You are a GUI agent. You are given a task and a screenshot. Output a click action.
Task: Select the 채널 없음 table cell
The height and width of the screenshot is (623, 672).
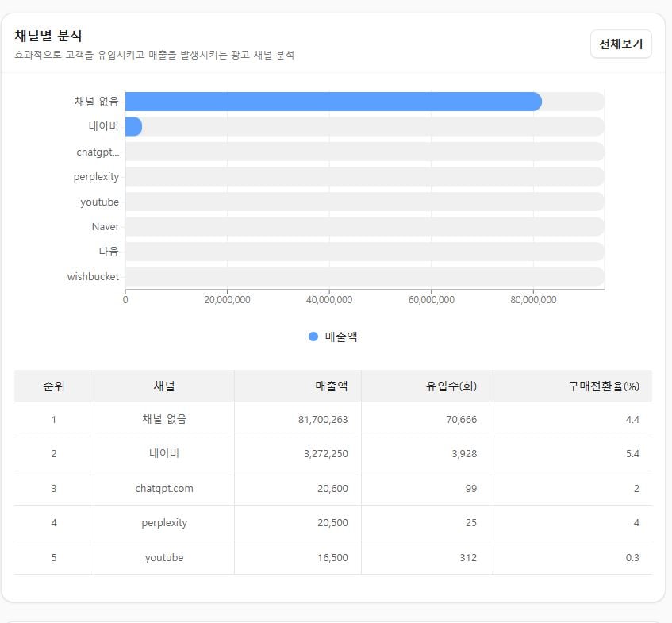click(x=164, y=419)
